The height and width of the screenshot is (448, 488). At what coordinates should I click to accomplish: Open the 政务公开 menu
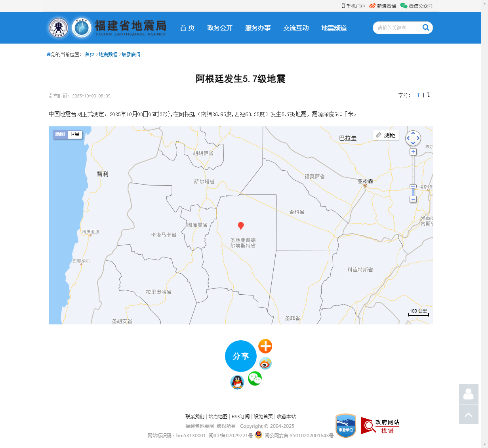coord(220,28)
